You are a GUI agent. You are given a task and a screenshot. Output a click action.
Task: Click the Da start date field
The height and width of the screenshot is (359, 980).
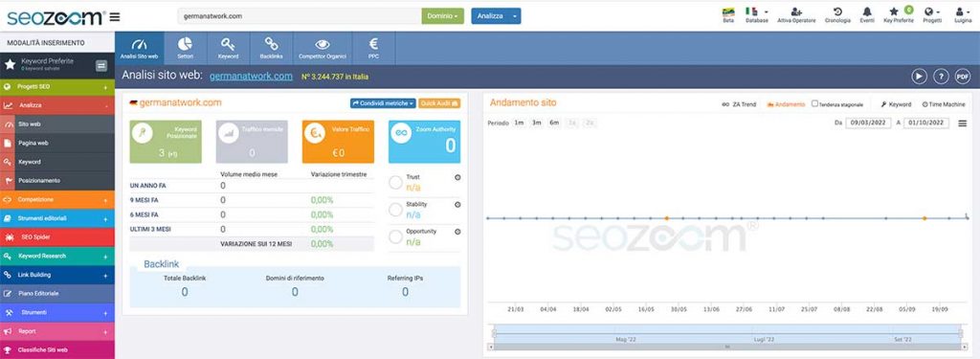[x=868, y=123]
